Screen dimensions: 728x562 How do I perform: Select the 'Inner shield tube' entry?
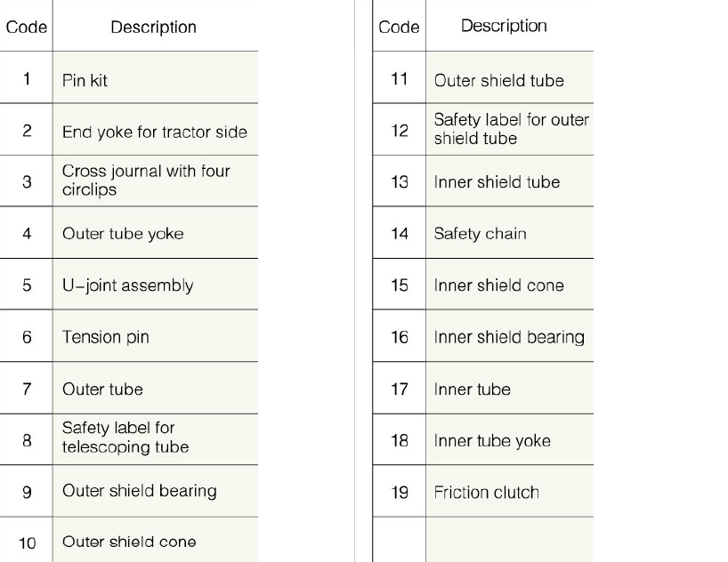[x=497, y=182]
